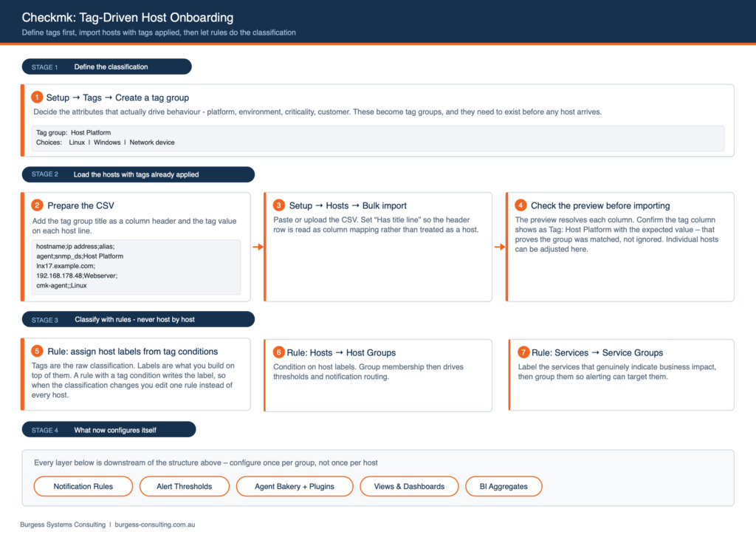Viewport: 756px width, 540px height.
Task: Click description starting Paste or upload the CSV
Action: coord(376,225)
